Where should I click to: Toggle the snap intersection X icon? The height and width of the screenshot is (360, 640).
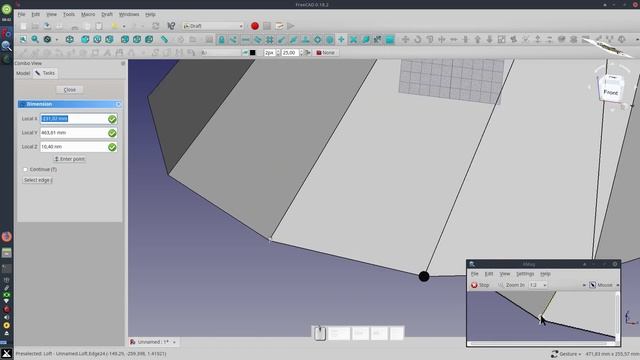tap(353, 40)
